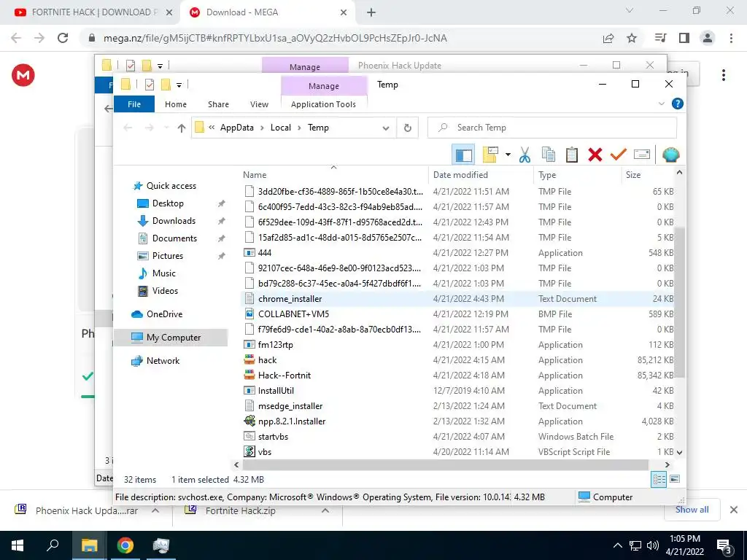Toggle the preview pane toolbar icon
This screenshot has height=560, width=747.
pyautogui.click(x=463, y=155)
